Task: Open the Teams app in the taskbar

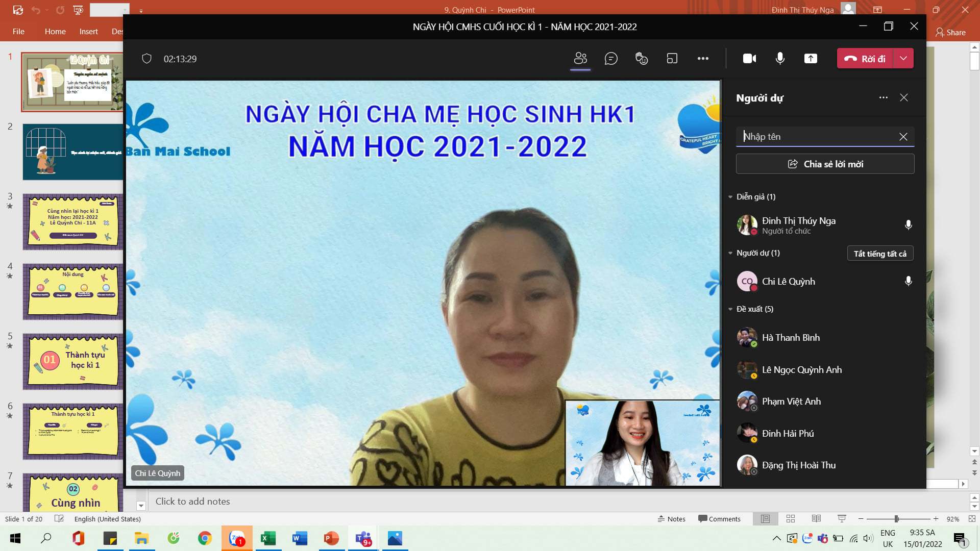Action: (x=363, y=538)
